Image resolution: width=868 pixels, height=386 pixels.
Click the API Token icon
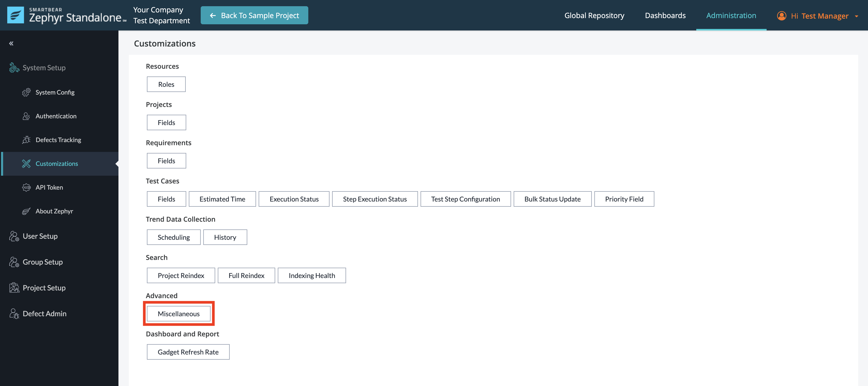point(26,188)
